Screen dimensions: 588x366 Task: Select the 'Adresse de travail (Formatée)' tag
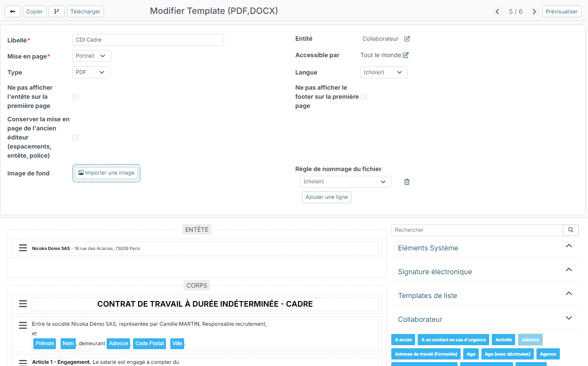point(426,354)
